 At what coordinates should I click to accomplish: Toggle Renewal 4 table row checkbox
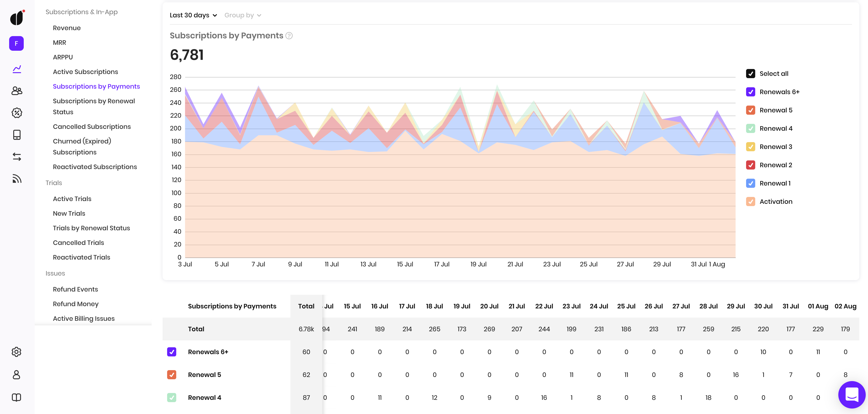point(171,398)
